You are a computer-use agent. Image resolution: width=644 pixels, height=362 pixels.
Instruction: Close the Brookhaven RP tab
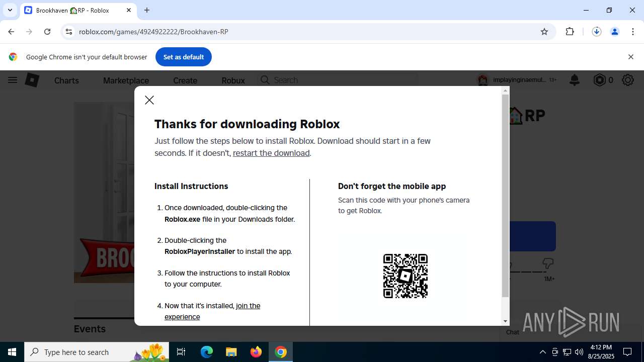pyautogui.click(x=129, y=10)
